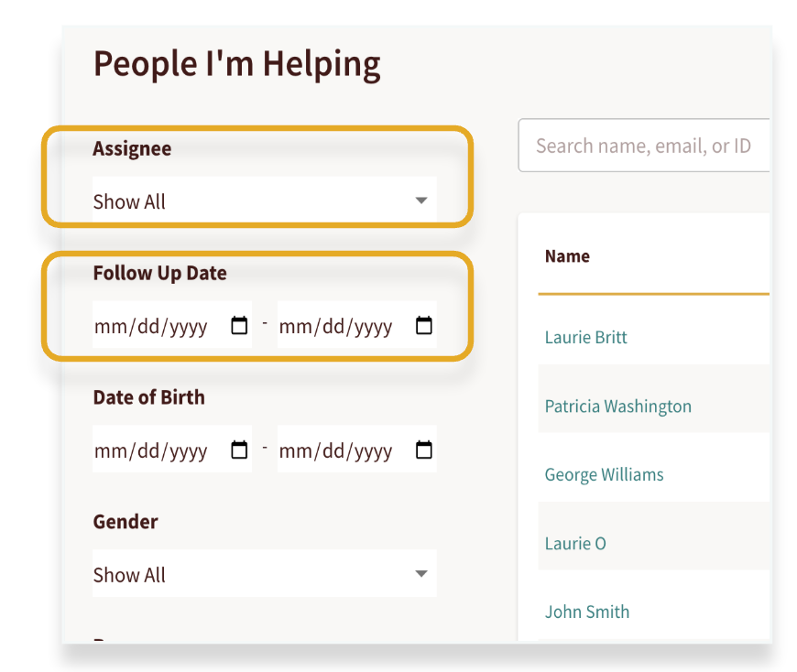Focus the Follow Up Date start text field
This screenshot has height=672, width=797.
pos(151,327)
